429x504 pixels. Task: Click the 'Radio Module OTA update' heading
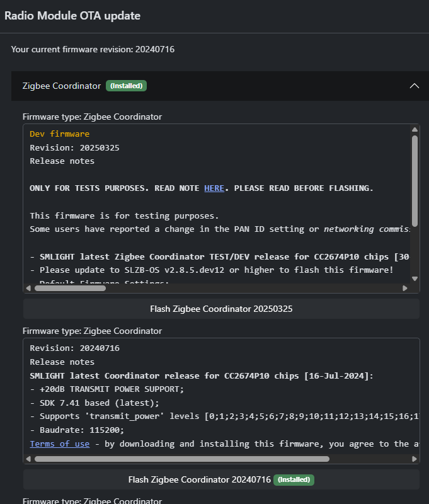coord(72,16)
